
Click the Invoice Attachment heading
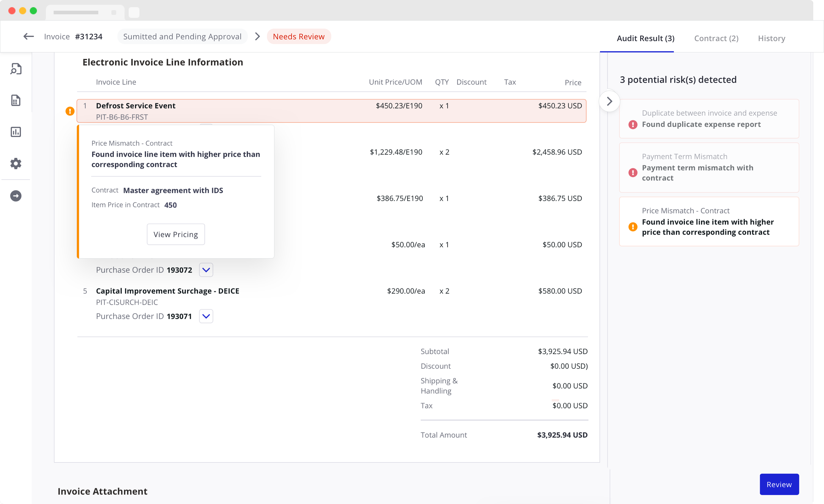point(102,491)
